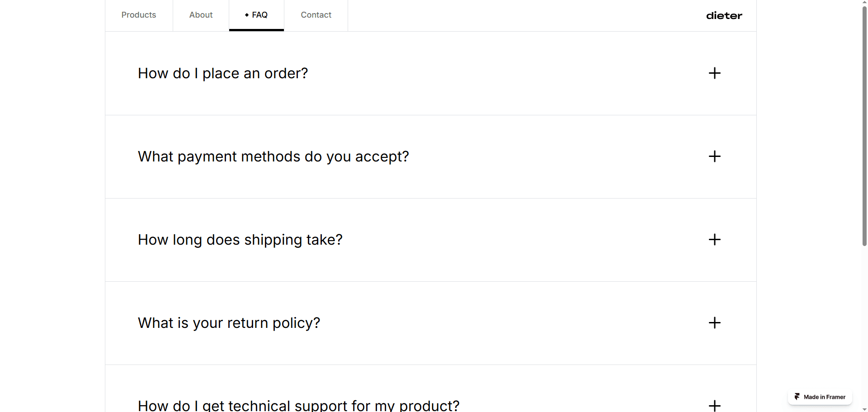The image size is (868, 412).
Task: Click the Framer logo icon in the badge
Action: (797, 397)
